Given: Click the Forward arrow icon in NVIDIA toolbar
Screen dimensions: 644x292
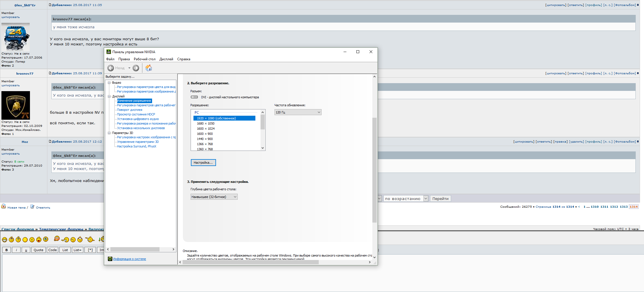Looking at the screenshot, I should pos(136,68).
